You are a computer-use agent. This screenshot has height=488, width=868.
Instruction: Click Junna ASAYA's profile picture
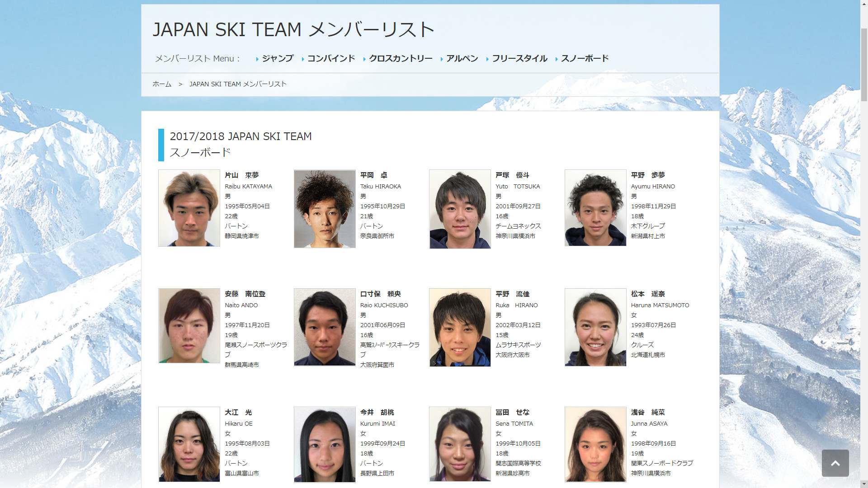595,444
